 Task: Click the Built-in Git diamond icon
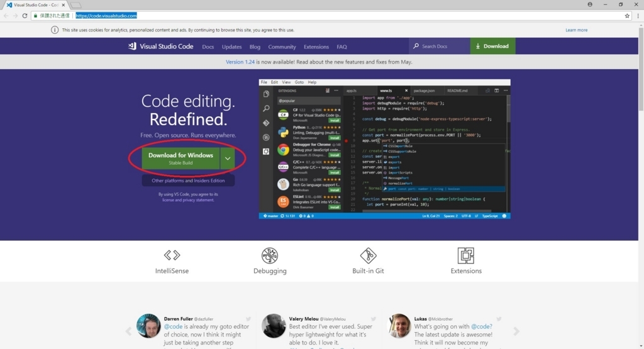pos(368,255)
